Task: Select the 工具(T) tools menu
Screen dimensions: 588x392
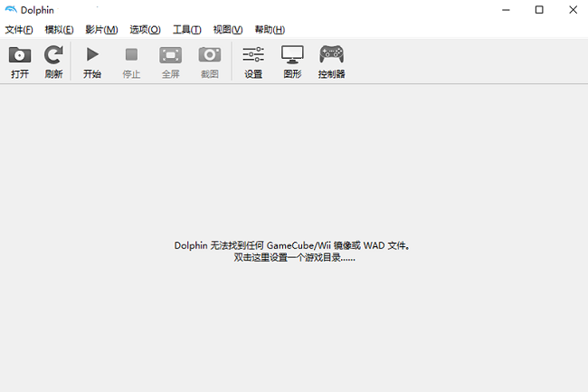Action: pyautogui.click(x=187, y=30)
